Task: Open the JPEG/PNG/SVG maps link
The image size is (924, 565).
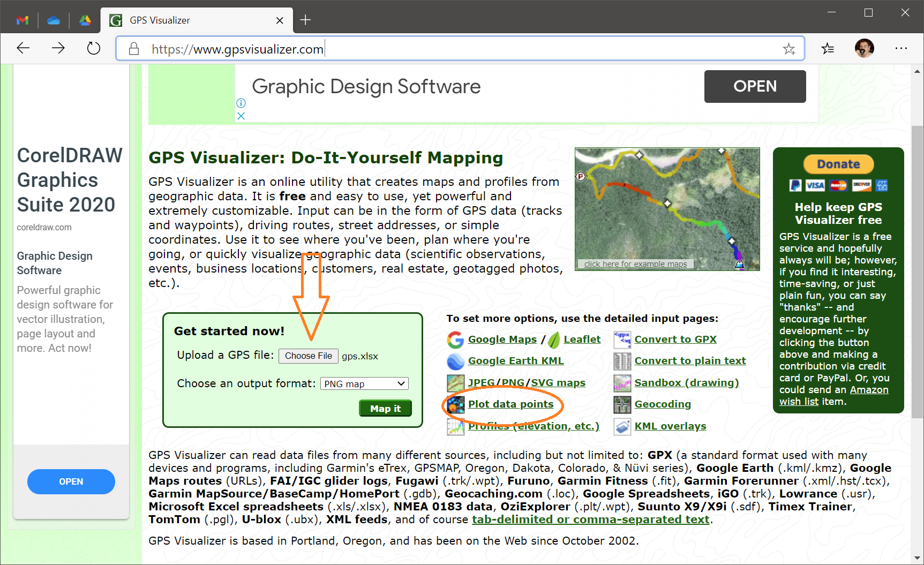Action: [527, 383]
